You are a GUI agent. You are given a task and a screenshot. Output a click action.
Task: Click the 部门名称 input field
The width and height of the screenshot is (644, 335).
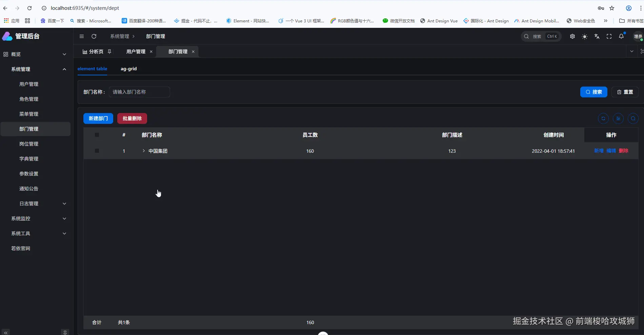click(139, 92)
